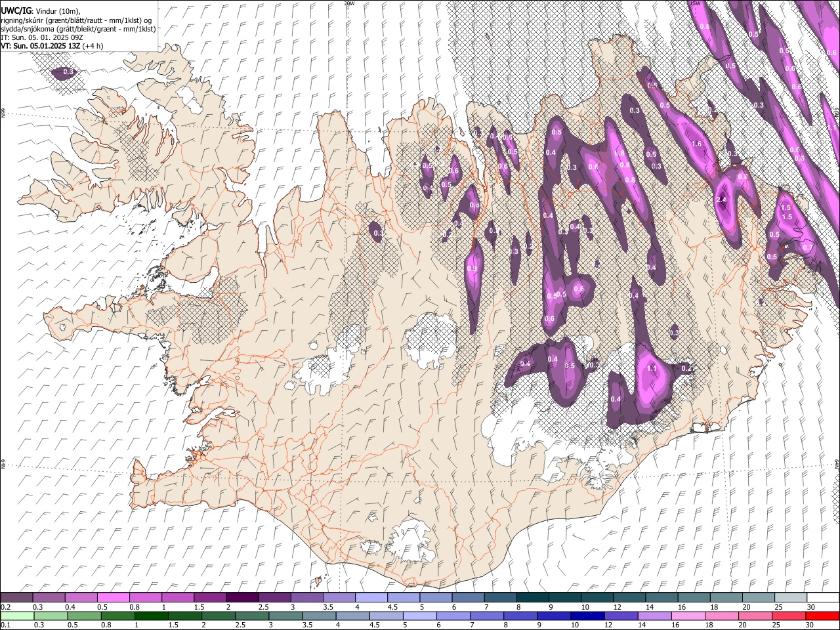Click the '0.1' label in the rain legend
840x630 pixels.
[x=6, y=625]
